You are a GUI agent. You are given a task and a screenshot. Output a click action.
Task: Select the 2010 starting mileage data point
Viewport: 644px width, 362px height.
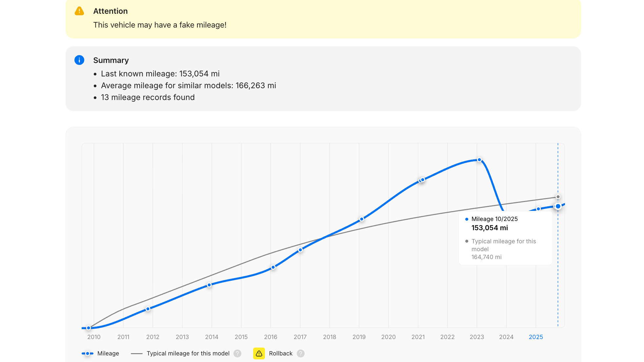coord(89,328)
